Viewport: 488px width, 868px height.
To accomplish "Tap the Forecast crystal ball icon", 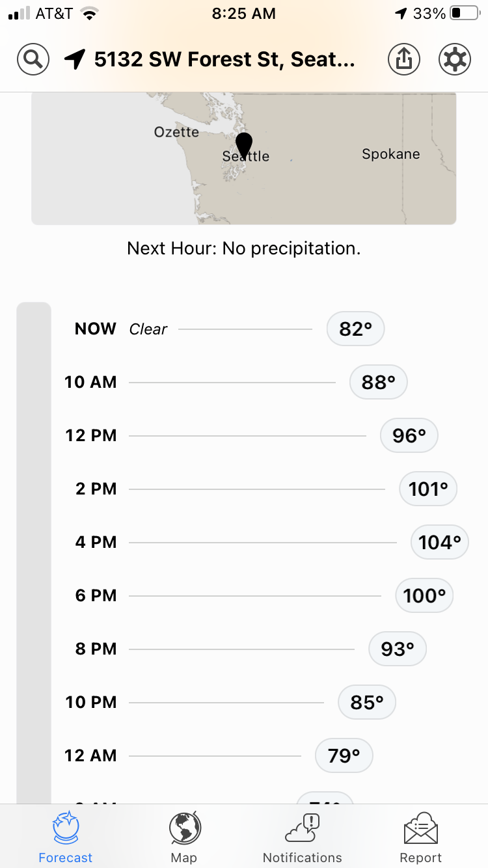I will pyautogui.click(x=66, y=829).
